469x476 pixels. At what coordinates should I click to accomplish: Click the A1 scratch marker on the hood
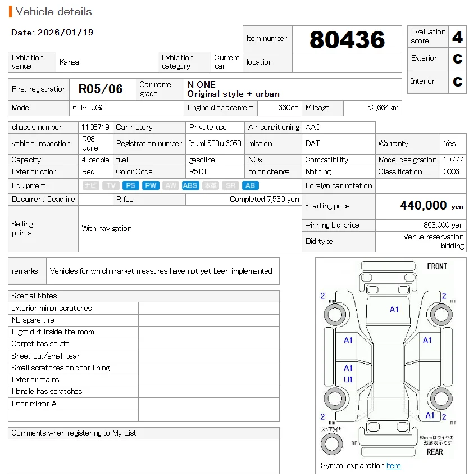click(394, 309)
